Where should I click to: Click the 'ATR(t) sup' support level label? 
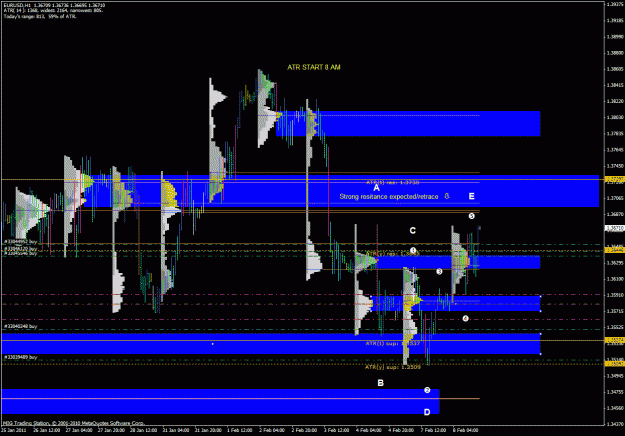click(393, 343)
